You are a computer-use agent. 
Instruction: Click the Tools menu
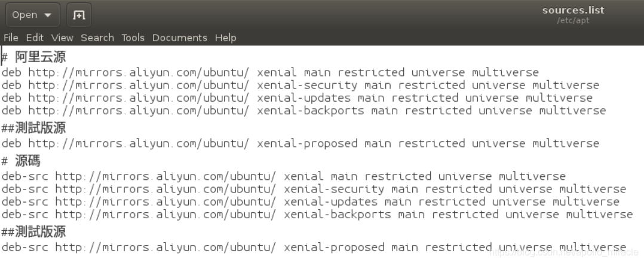pyautogui.click(x=133, y=38)
